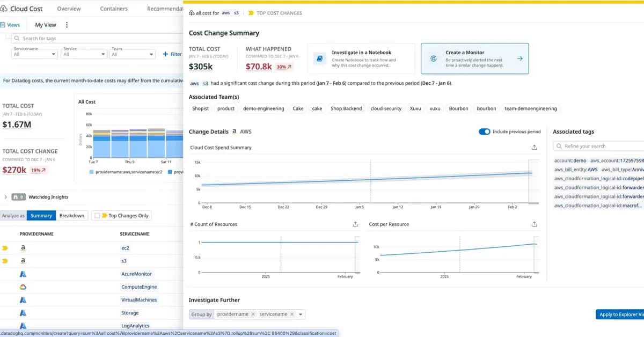Click the arrow in Create a Monitor card
Image resolution: width=644 pixels, height=337 pixels.
coord(519,58)
